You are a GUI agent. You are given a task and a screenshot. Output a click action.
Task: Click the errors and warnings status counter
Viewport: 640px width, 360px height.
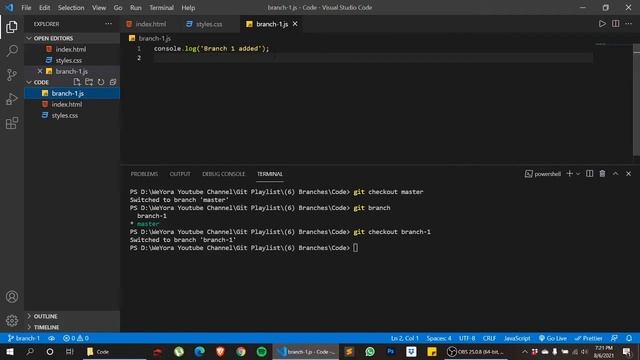[x=76, y=338]
